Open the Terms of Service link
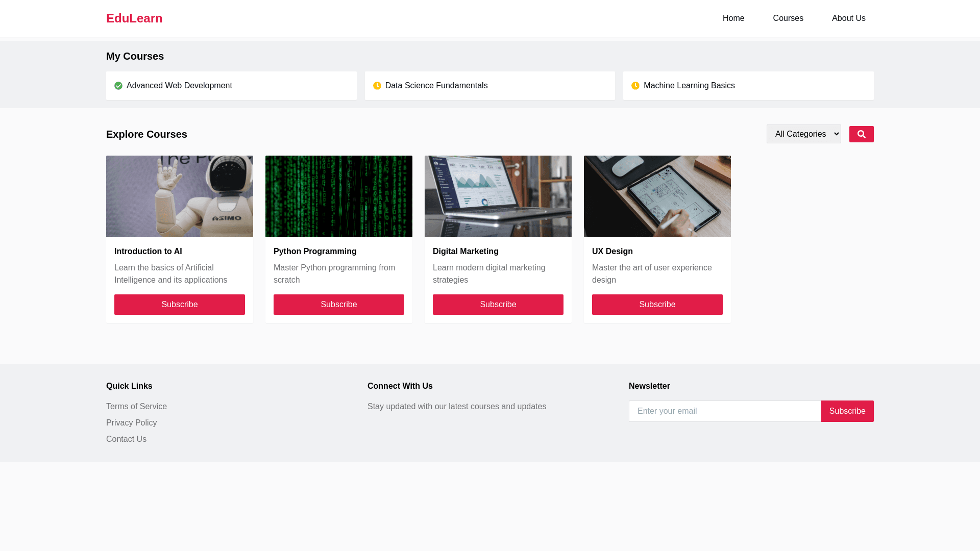980x551 pixels. [x=136, y=407]
